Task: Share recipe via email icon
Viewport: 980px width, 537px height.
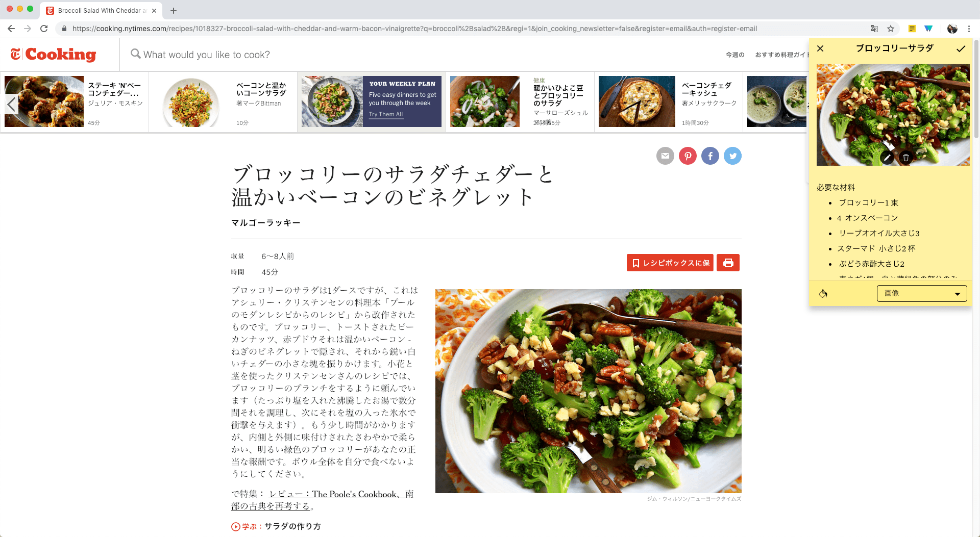Action: click(x=665, y=156)
